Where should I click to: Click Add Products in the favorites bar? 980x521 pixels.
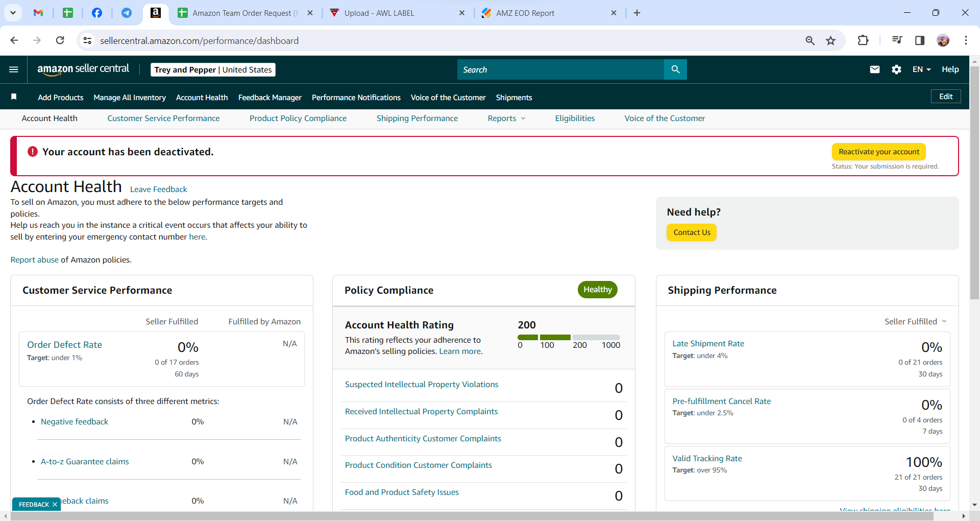click(x=61, y=98)
